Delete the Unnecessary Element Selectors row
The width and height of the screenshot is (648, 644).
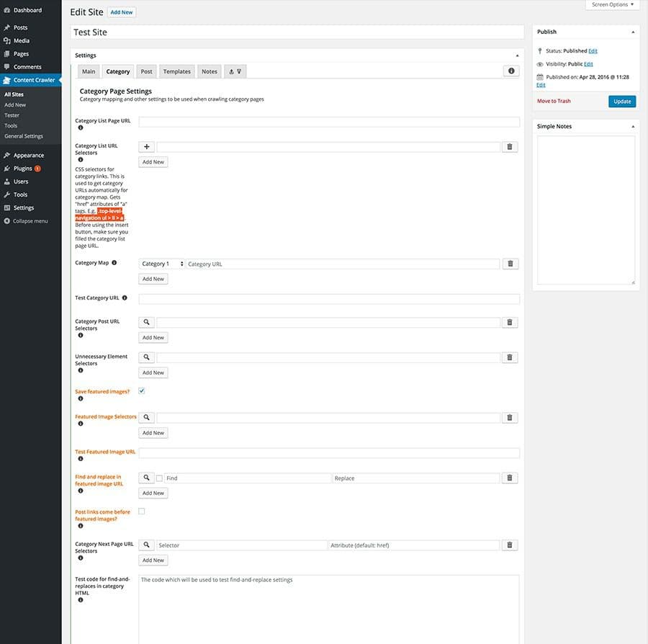pyautogui.click(x=510, y=357)
